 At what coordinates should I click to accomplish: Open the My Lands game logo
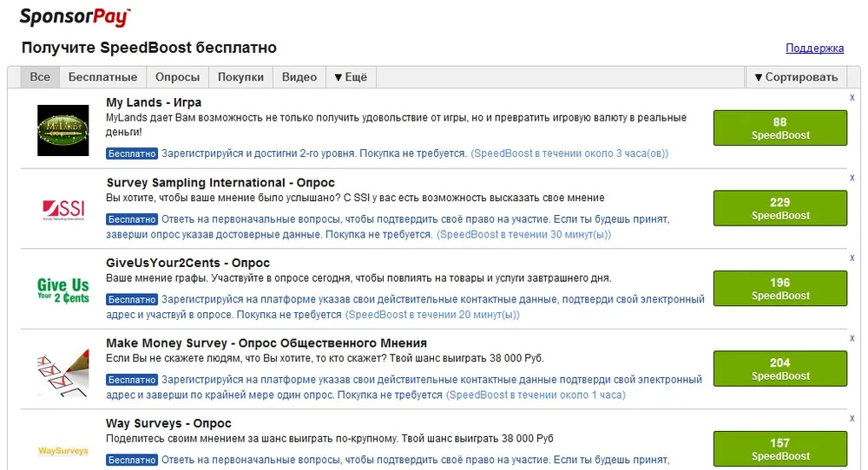click(x=63, y=130)
